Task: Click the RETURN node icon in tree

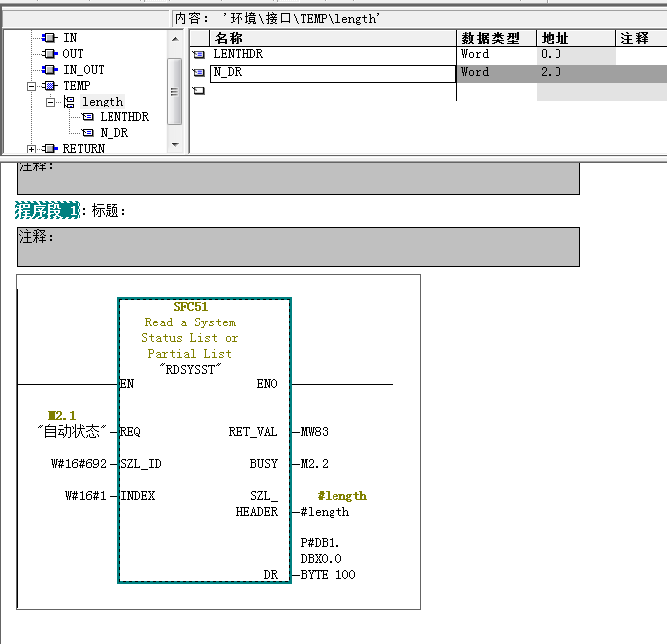Action: [x=50, y=149]
